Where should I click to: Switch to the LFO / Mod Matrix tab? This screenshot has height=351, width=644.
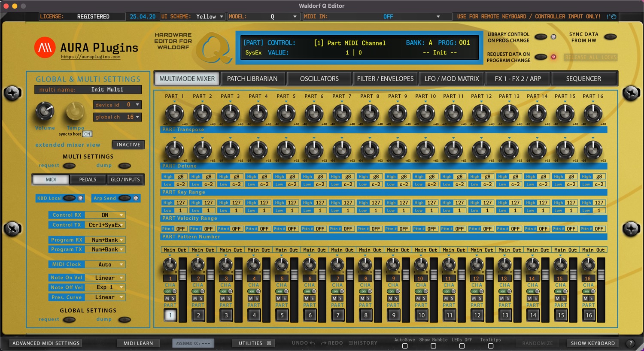click(452, 79)
